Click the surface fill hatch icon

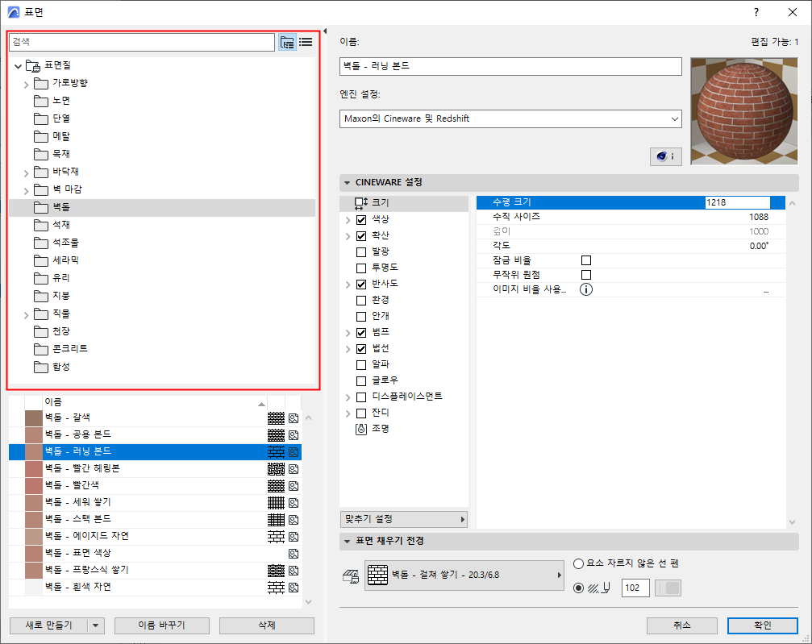click(351, 576)
